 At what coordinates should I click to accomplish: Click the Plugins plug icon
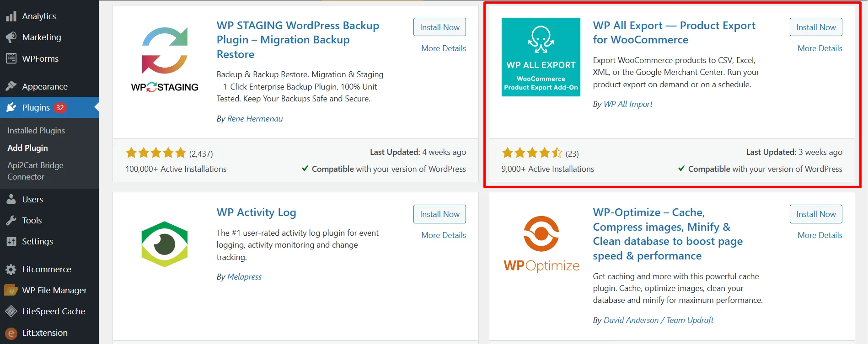point(11,107)
